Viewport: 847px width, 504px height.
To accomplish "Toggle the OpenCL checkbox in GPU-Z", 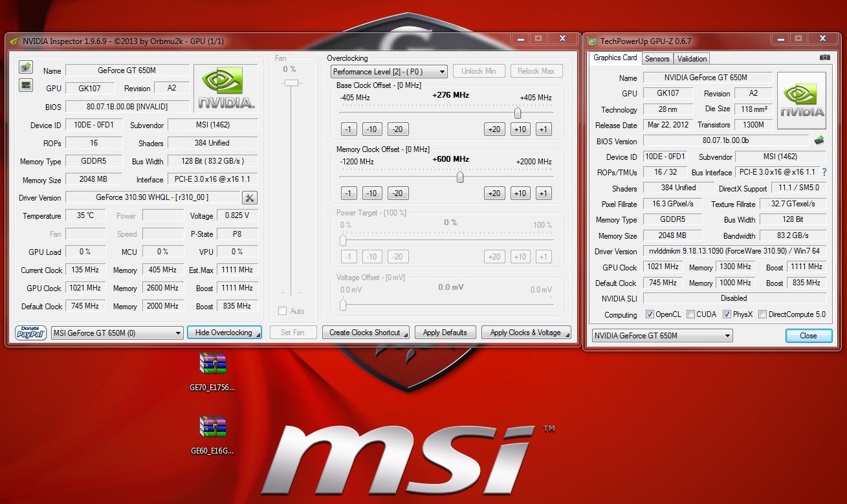I will (x=650, y=314).
